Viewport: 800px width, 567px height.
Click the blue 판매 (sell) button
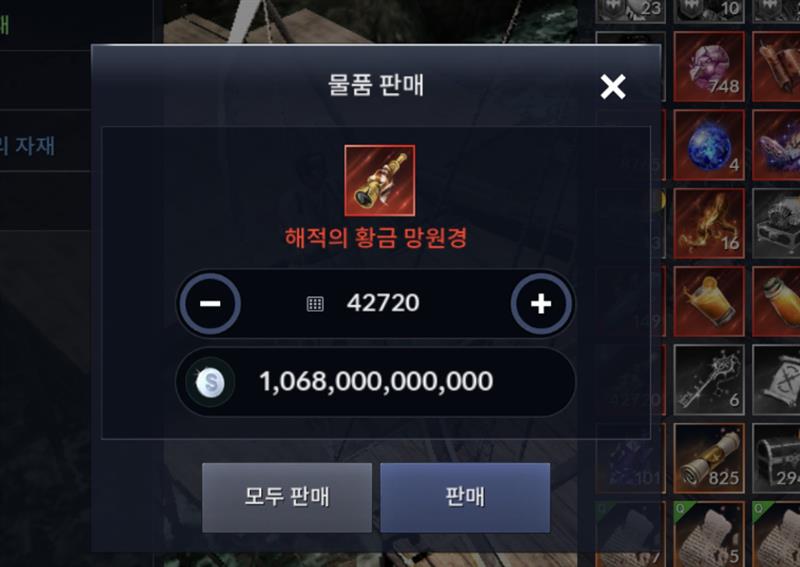click(465, 498)
